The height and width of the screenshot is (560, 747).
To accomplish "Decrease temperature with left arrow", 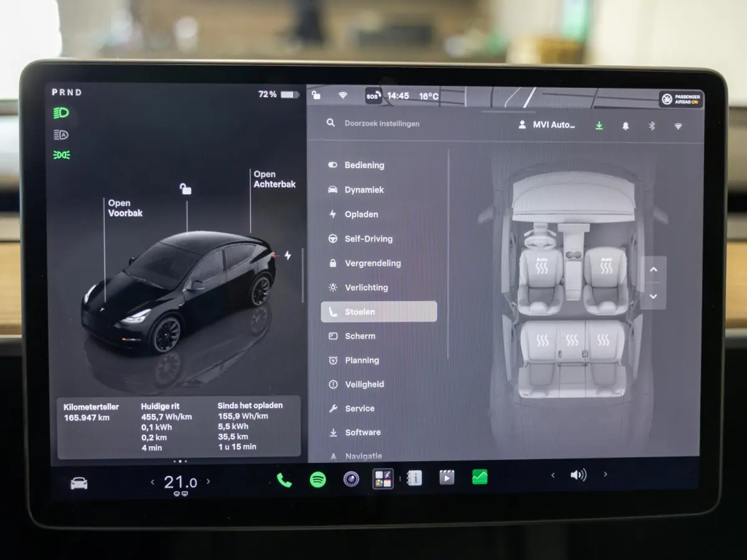I will (x=153, y=482).
